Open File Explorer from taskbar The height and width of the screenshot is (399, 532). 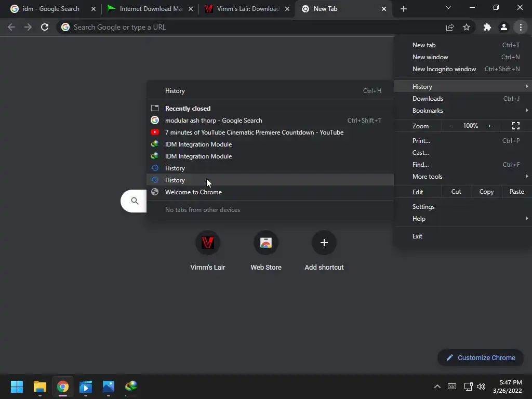(39, 387)
